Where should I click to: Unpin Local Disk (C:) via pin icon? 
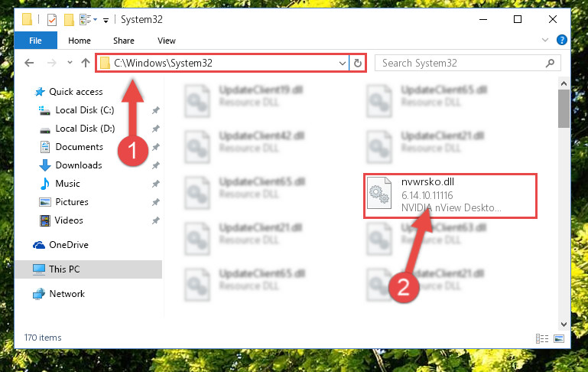156,110
